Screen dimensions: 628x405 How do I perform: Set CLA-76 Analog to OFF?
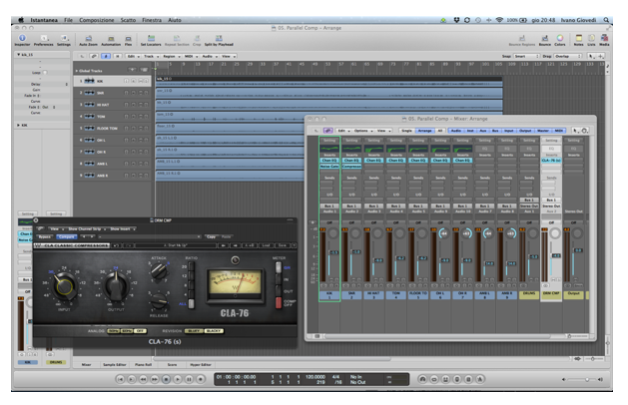[x=140, y=331]
